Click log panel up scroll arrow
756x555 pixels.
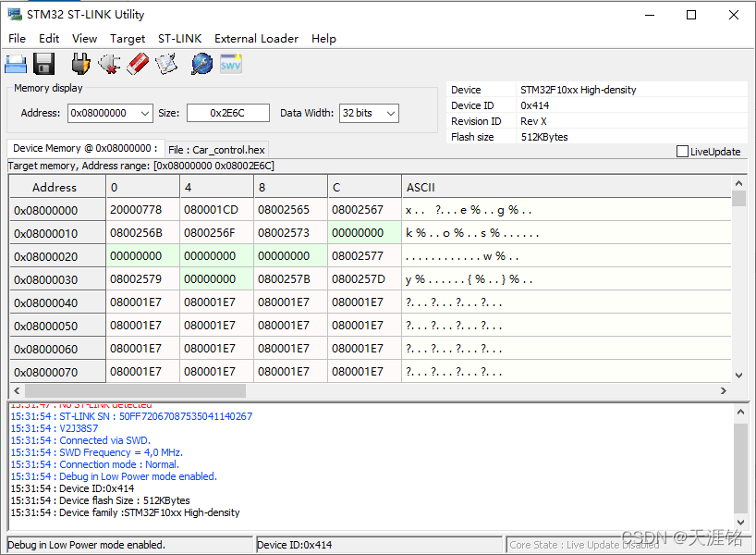point(740,413)
